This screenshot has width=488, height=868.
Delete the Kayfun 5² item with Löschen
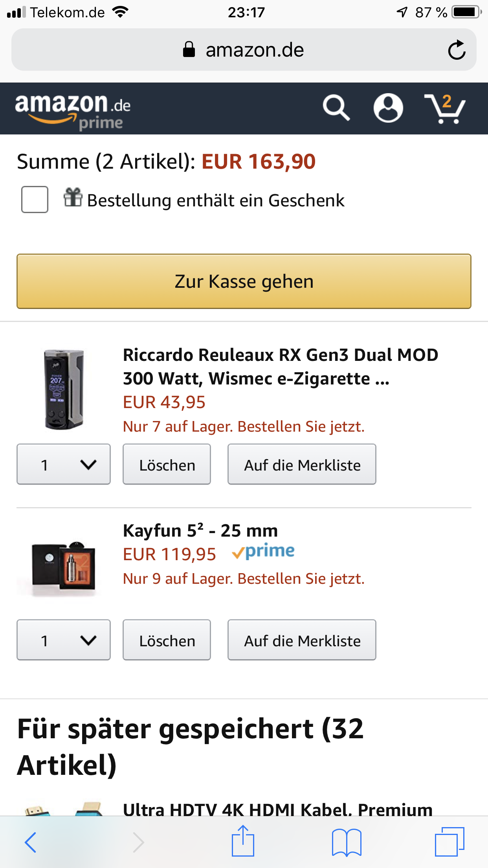167,640
